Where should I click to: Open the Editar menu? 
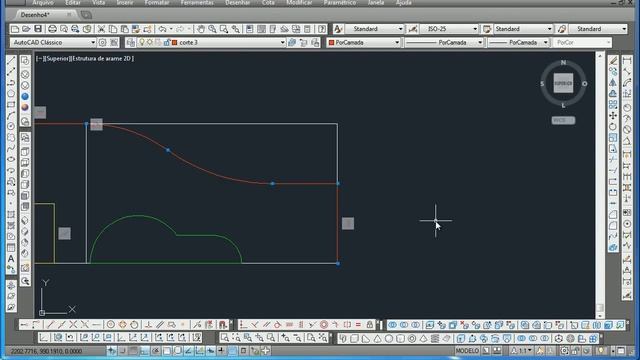73,2
